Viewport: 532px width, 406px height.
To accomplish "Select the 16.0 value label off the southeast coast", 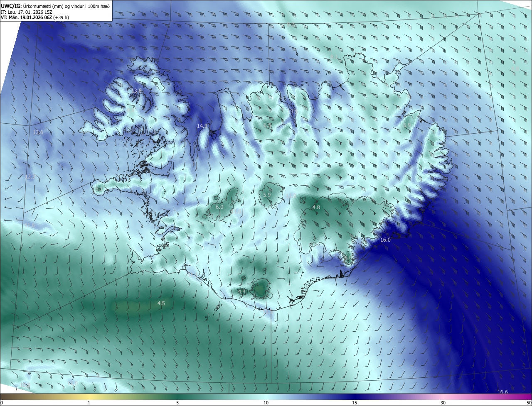I will pos(385,240).
